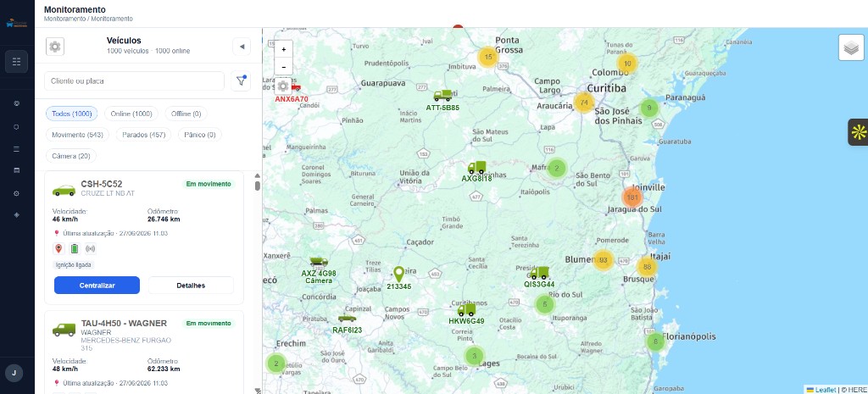Open the map layers selector
Viewport: 868px width, 394px height.
[851, 47]
